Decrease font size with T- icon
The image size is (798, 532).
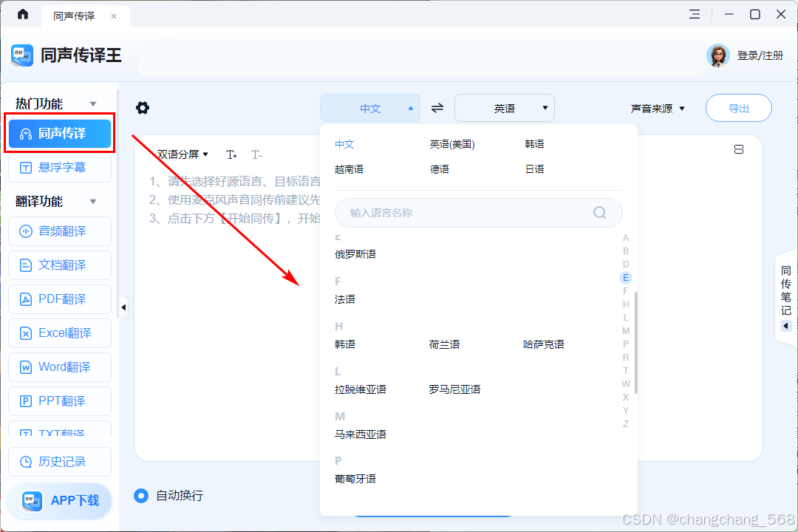point(256,154)
